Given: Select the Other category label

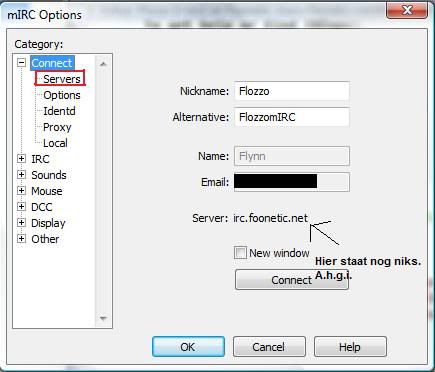Looking at the screenshot, I should 45,239.
